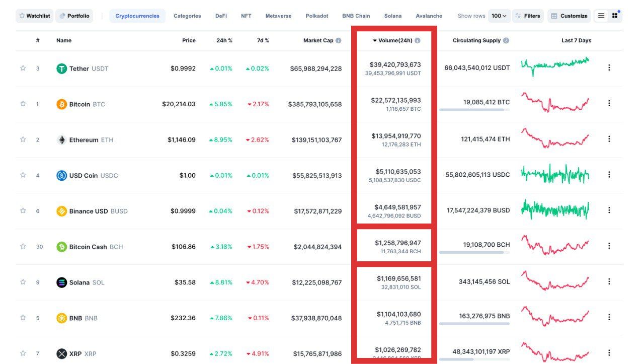The height and width of the screenshot is (364, 644).
Task: Sort by Volume(24h) column header
Action: [x=396, y=40]
